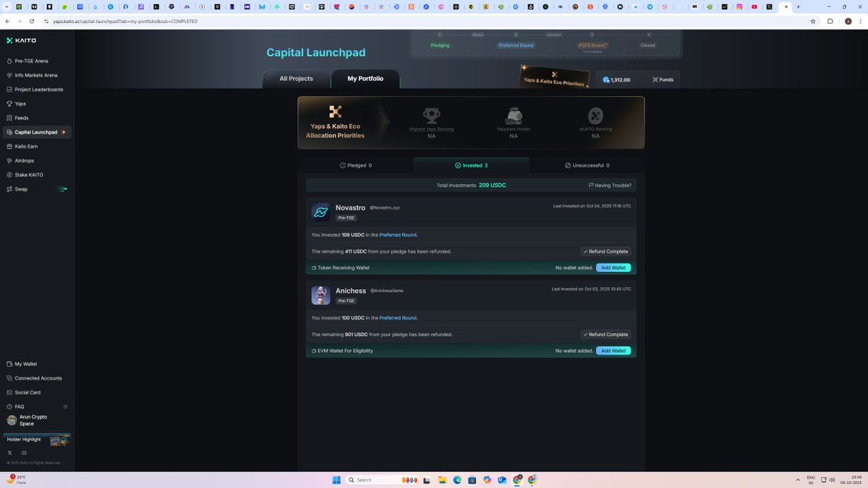Screen dimensions: 868x488
Task: Switch to the My Portfolio tab
Action: click(365, 79)
